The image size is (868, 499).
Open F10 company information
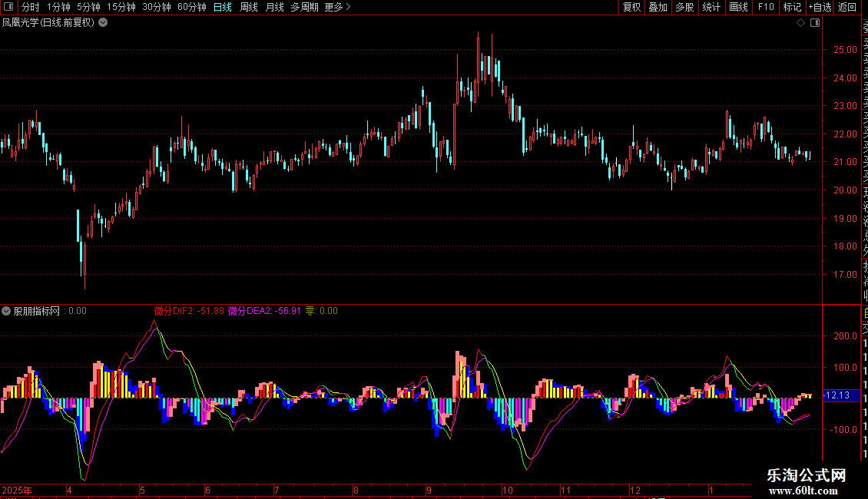[766, 7]
